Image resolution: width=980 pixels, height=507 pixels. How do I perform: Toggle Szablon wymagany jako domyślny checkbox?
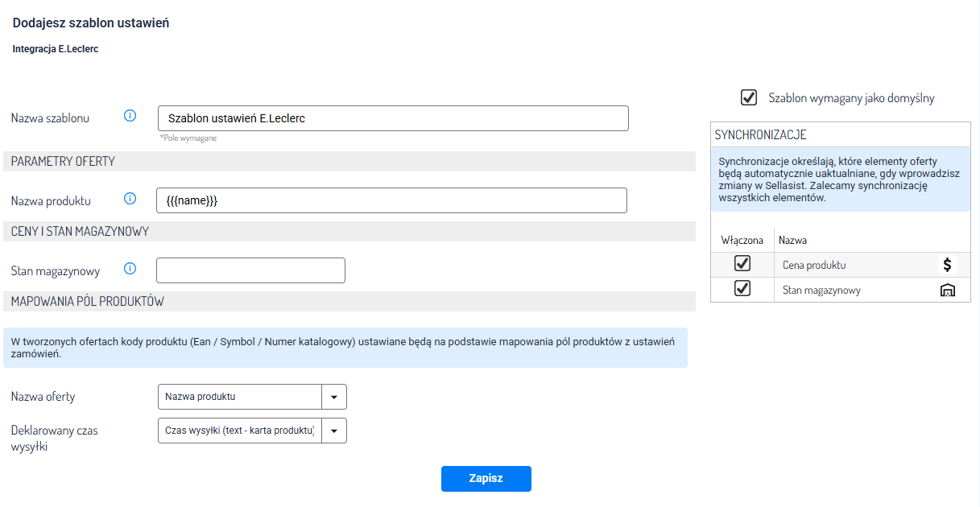pyautogui.click(x=749, y=97)
